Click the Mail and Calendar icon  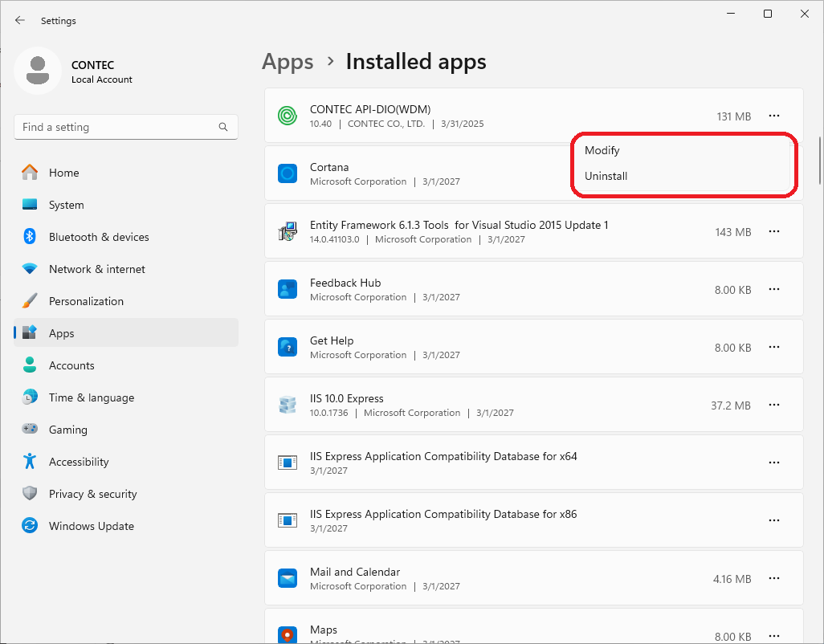(288, 578)
